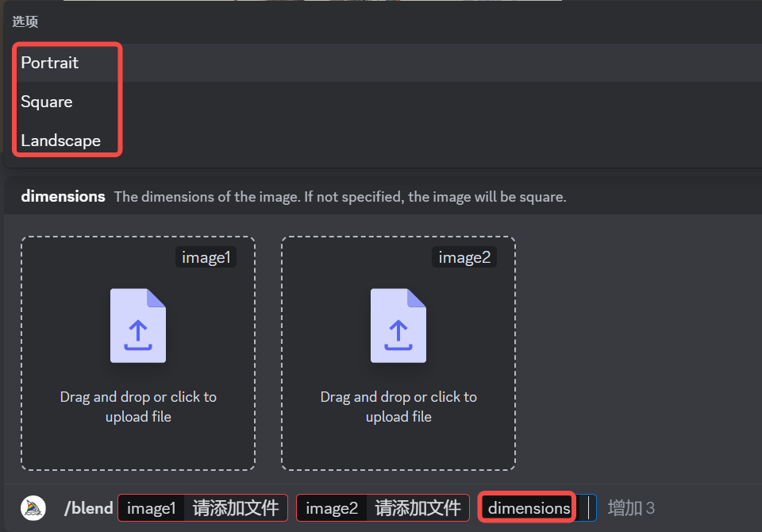Click drag-and-drop text in image1 upload box
Screen dimensions: 762x532
point(138,407)
